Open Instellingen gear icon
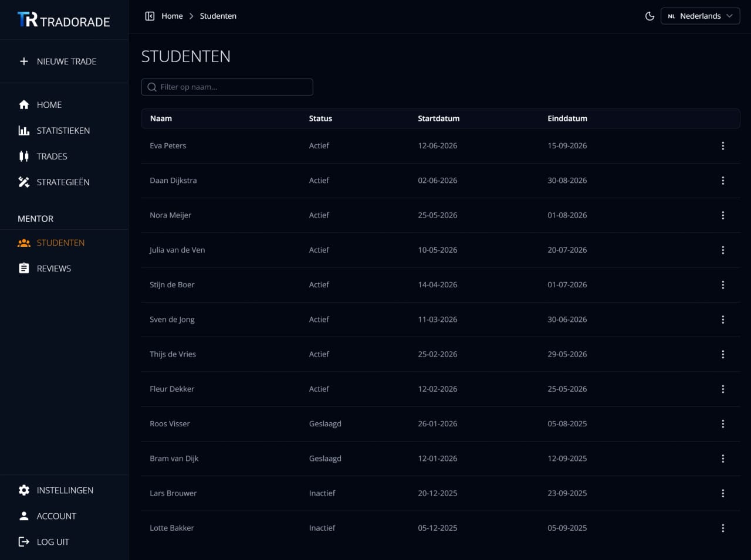The image size is (751, 560). tap(23, 490)
